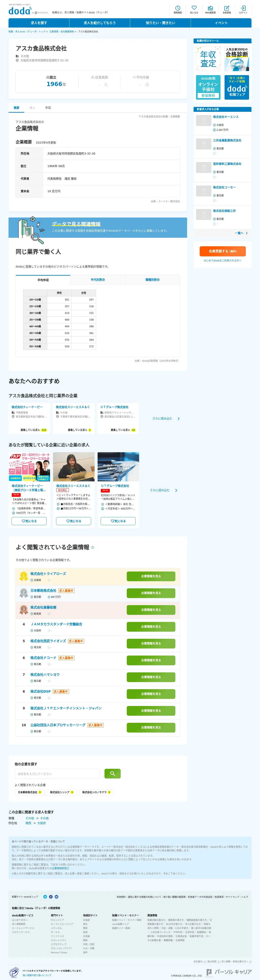This screenshot has width=260, height=980.
Task: Click the bronze rank 3 medal icon
Action: (x=23, y=610)
